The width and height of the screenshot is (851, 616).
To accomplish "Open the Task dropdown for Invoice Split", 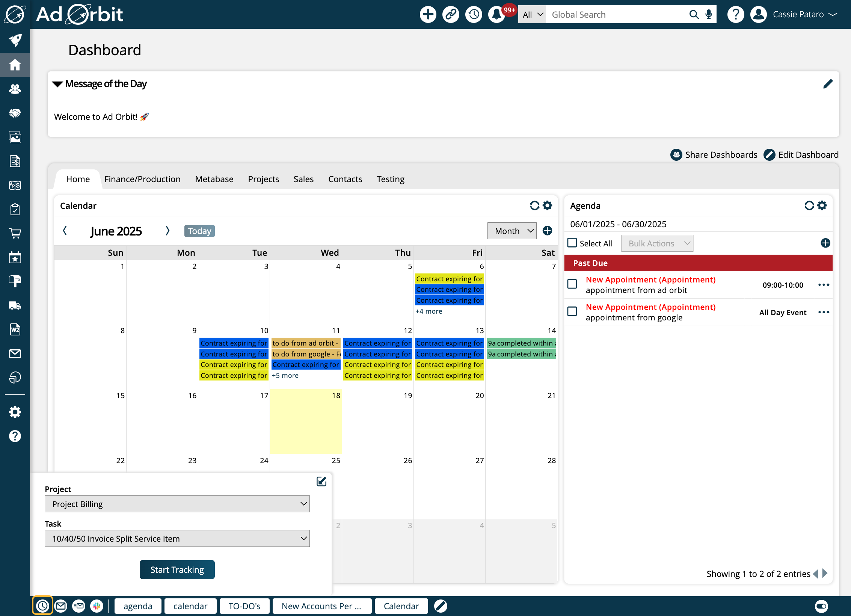I will [x=177, y=539].
